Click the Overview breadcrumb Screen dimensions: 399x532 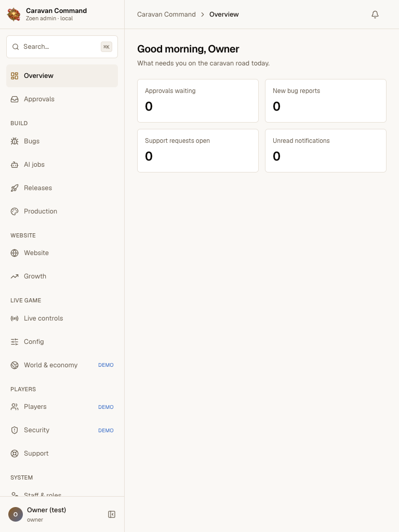pos(224,15)
